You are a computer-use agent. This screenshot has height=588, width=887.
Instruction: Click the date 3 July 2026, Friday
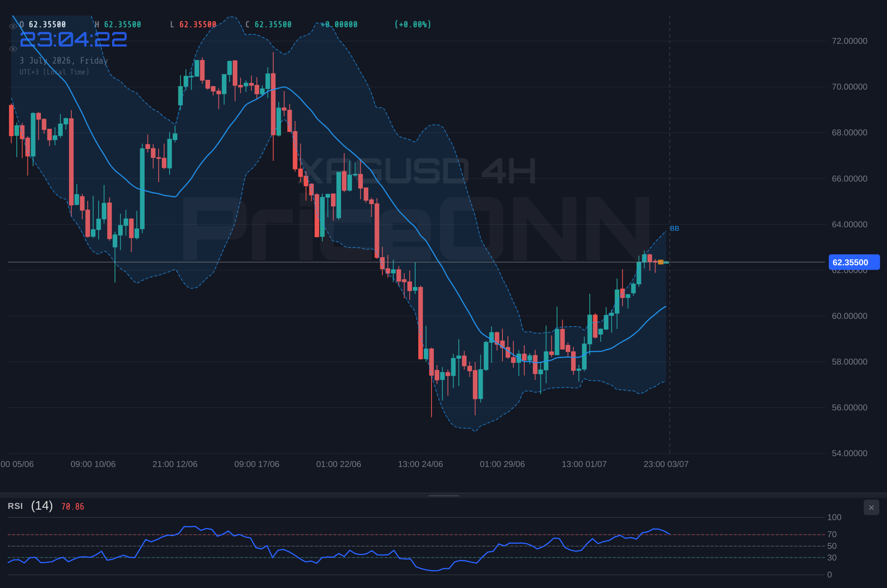tap(64, 61)
